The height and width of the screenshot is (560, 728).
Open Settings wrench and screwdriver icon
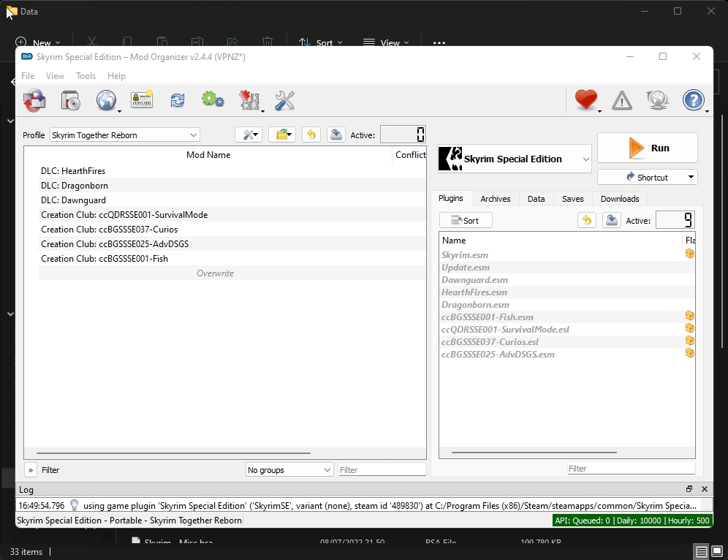284,100
